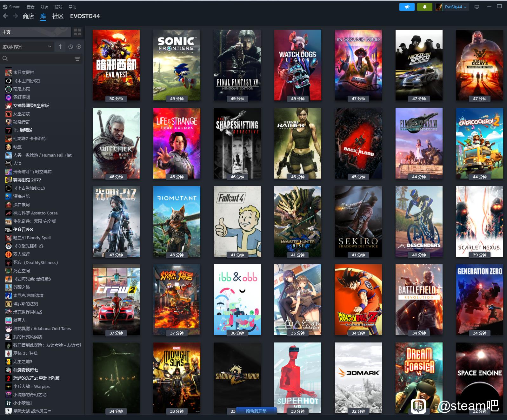Click the search magnifier icon in sidebar

click(x=5, y=58)
